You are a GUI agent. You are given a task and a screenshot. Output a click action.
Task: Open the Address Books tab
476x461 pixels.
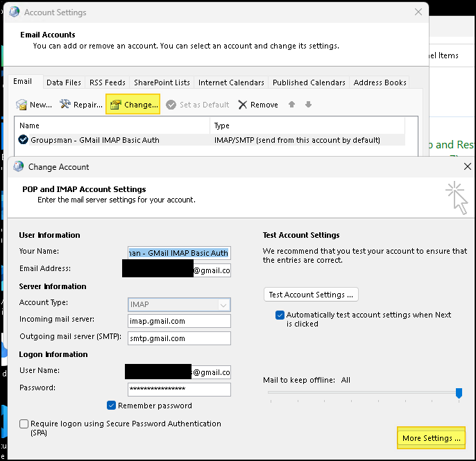[380, 82]
